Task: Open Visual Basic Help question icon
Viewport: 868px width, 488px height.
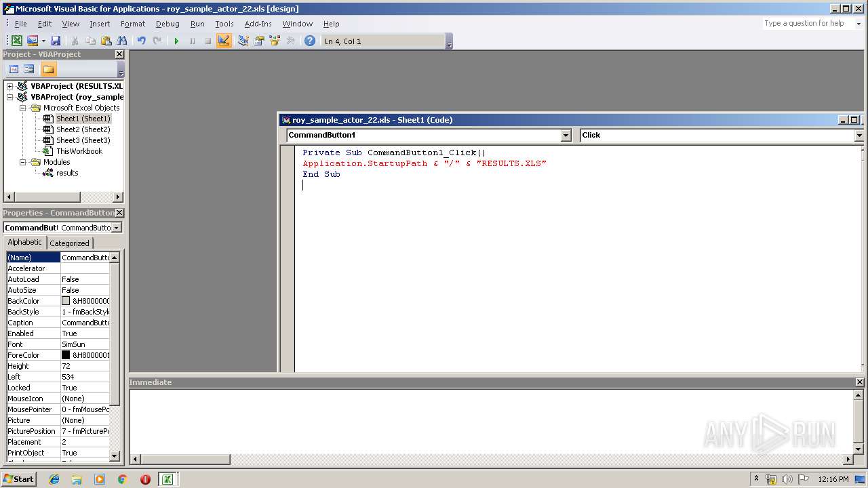Action: pyautogui.click(x=310, y=41)
